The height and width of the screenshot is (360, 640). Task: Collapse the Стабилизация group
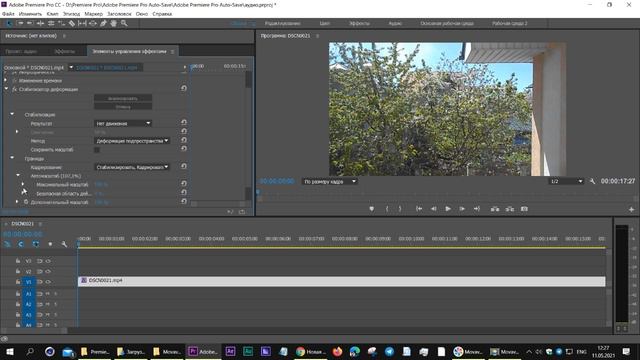tap(12, 114)
